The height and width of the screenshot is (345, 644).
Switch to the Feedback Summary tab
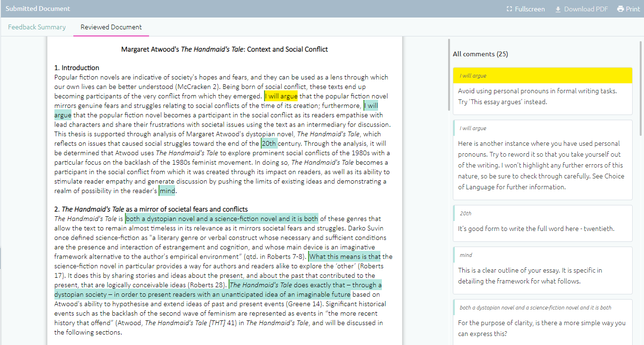pyautogui.click(x=37, y=27)
